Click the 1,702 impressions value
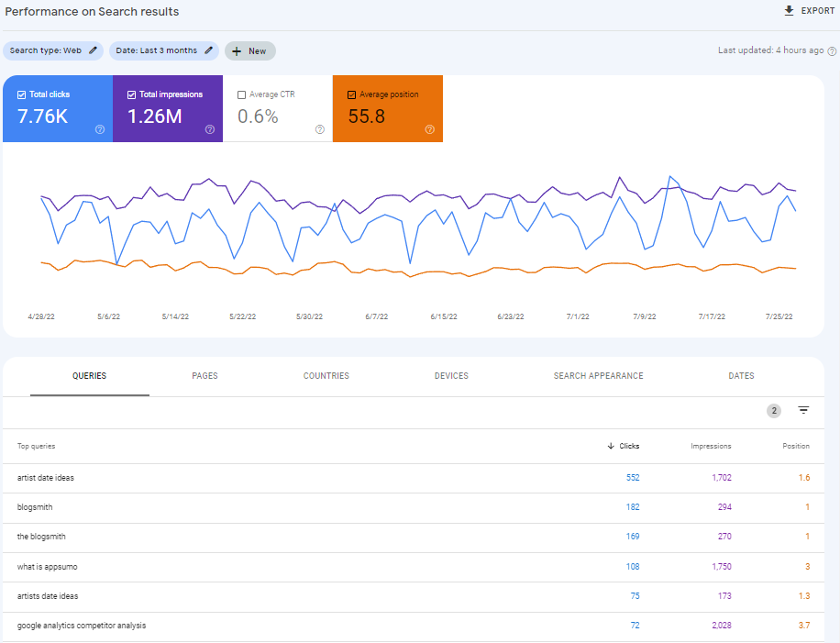The image size is (840, 643). pyautogui.click(x=722, y=478)
